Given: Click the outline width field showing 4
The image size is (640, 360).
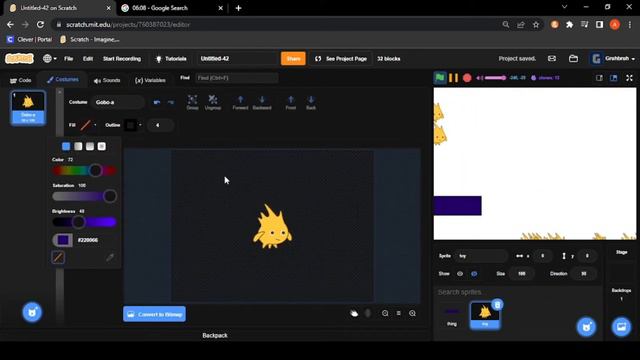Looking at the screenshot, I should point(160,125).
